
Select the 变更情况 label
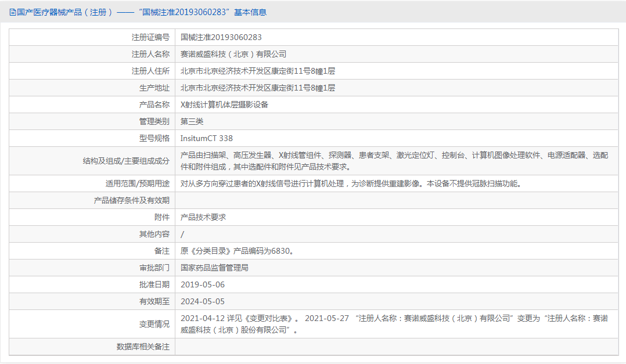pyautogui.click(x=154, y=324)
